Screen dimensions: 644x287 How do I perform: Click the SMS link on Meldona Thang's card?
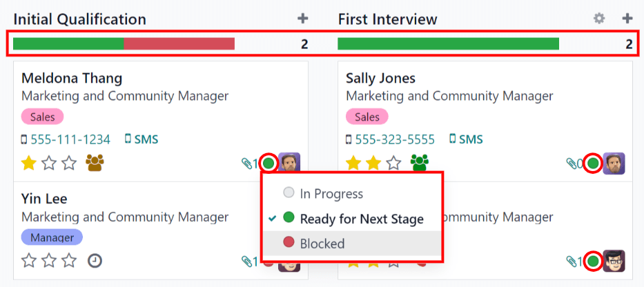coord(142,139)
